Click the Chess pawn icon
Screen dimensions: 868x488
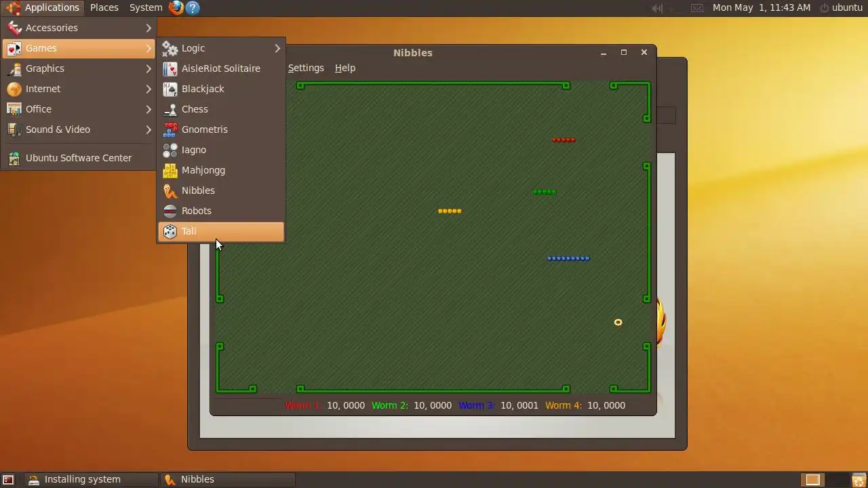[x=170, y=109]
